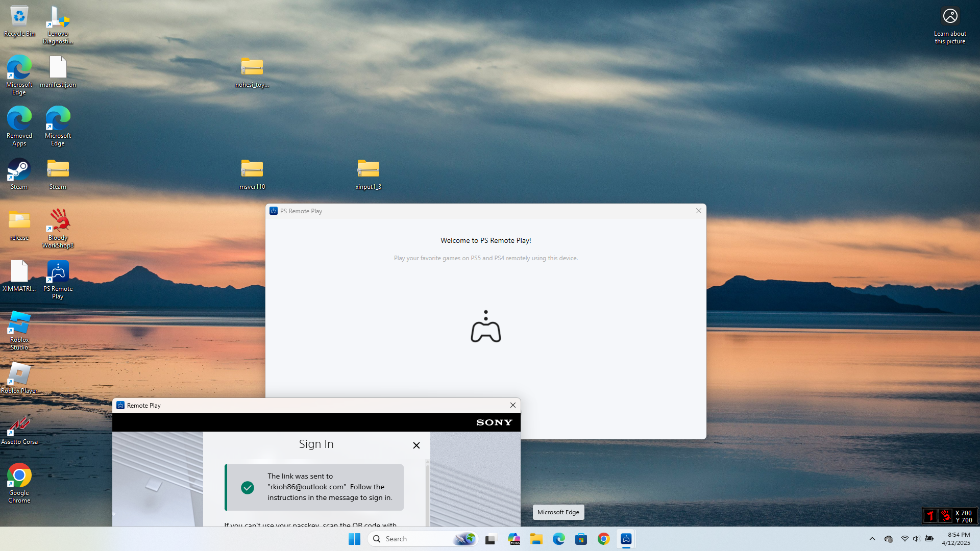This screenshot has height=551, width=980.
Task: Select the Assetto Corsa desktop shortcut
Action: click(x=19, y=429)
